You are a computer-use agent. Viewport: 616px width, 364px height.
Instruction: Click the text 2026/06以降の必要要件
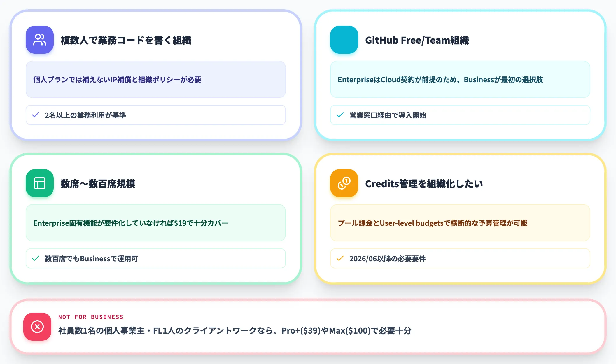point(388,259)
